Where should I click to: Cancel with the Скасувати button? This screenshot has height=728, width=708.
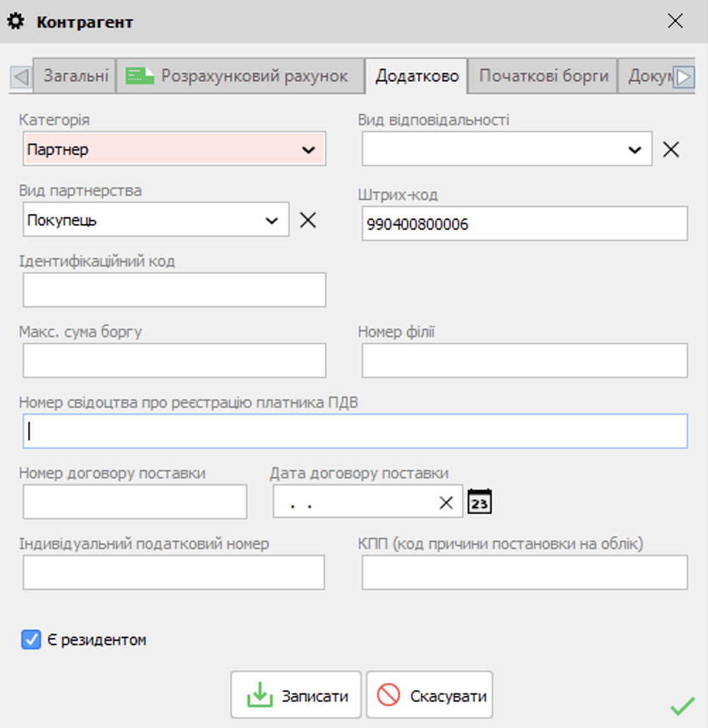coord(430,695)
